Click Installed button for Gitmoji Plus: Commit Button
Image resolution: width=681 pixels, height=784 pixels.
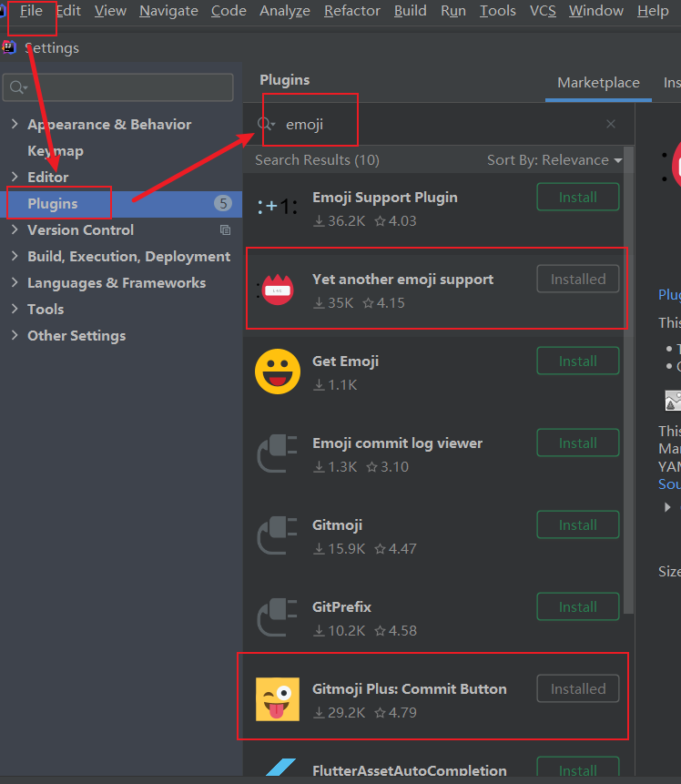pyautogui.click(x=578, y=689)
